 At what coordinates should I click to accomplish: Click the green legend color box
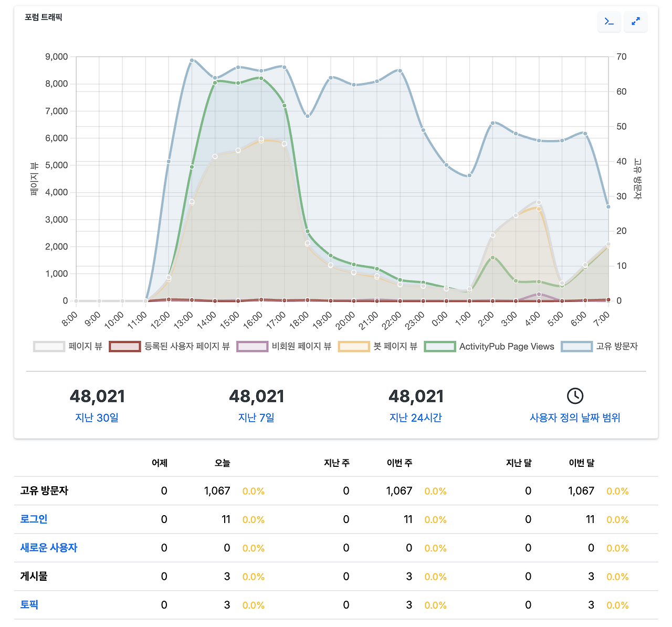tap(440, 347)
